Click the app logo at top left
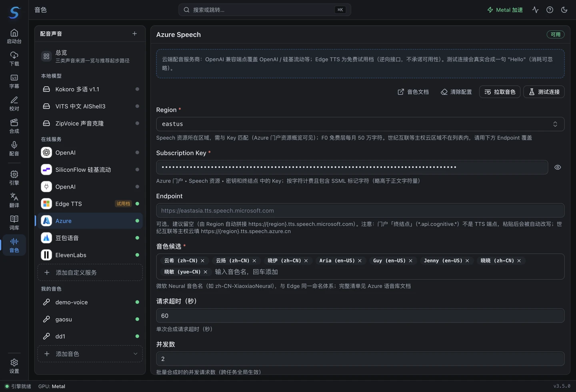Image resolution: width=576 pixels, height=392 pixels. (14, 12)
